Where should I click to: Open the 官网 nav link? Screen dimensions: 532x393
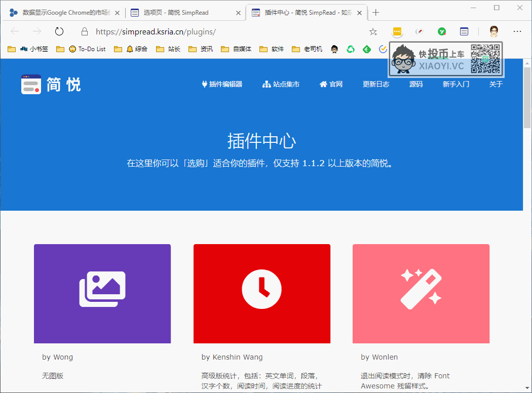click(x=331, y=84)
